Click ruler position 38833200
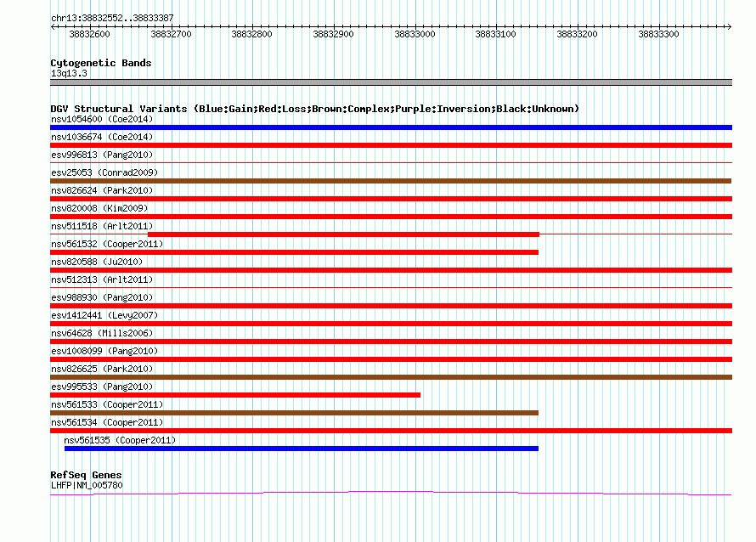756x542 pixels. (x=577, y=34)
